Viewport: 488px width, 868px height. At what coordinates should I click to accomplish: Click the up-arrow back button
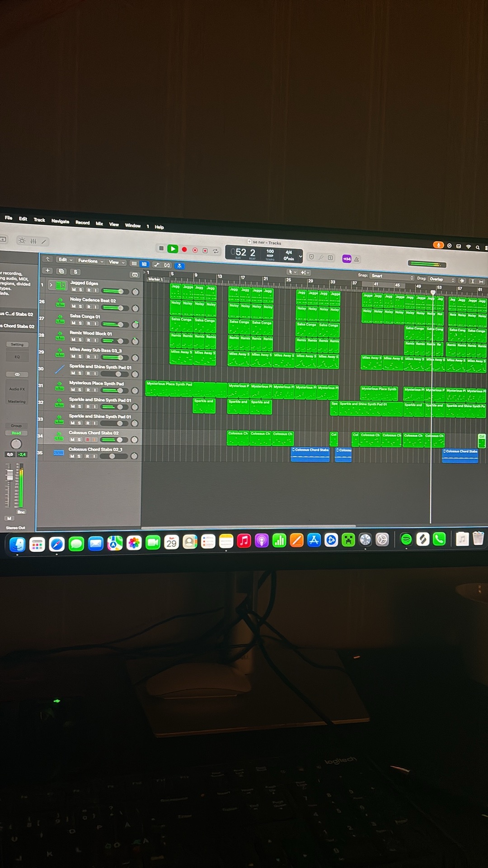[x=48, y=259]
